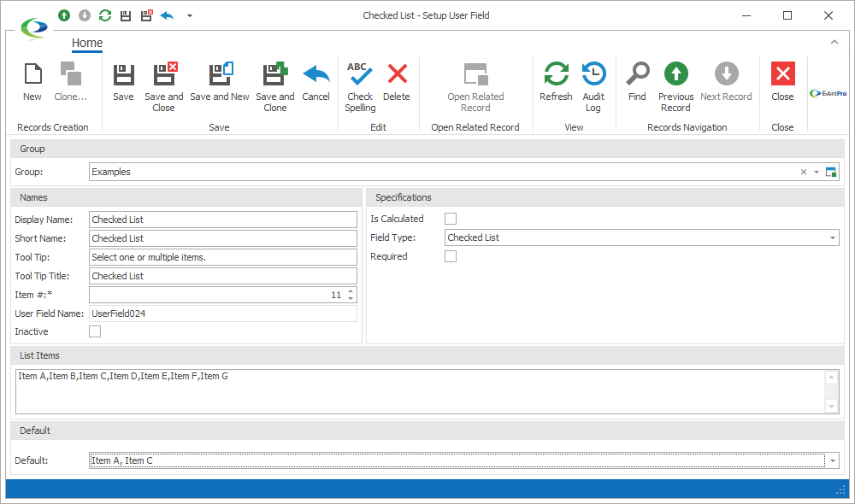This screenshot has height=504, width=855.
Task: Run Check Spelling
Action: tap(360, 87)
